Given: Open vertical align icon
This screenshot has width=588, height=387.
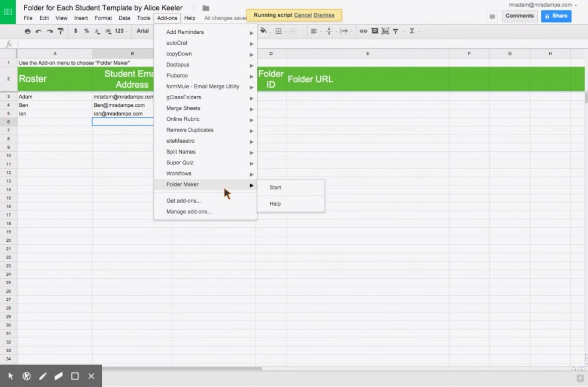Looking at the screenshot, I should [329, 31].
